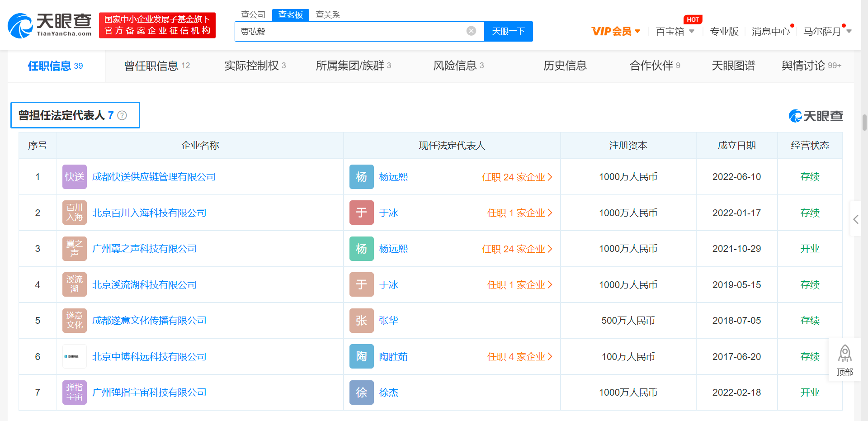This screenshot has height=421, width=868.
Task: Click the 陶 avatar for 陶胜茹
Action: click(362, 356)
